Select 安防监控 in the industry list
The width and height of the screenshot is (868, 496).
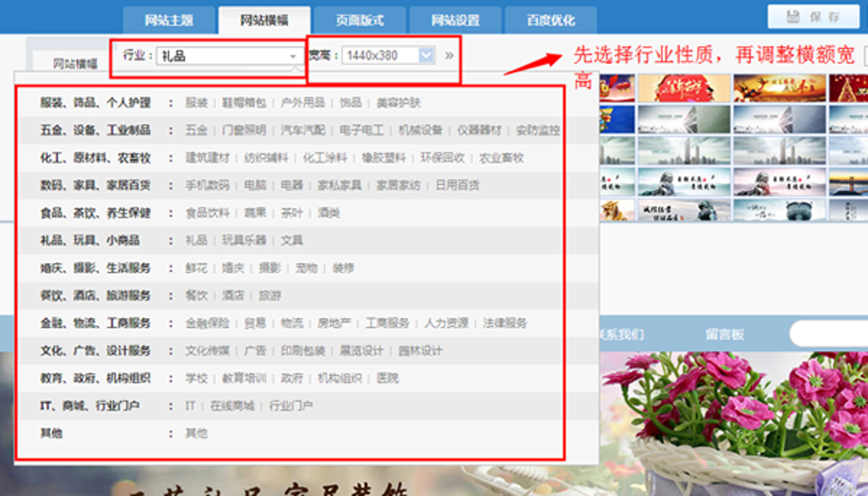tap(538, 130)
